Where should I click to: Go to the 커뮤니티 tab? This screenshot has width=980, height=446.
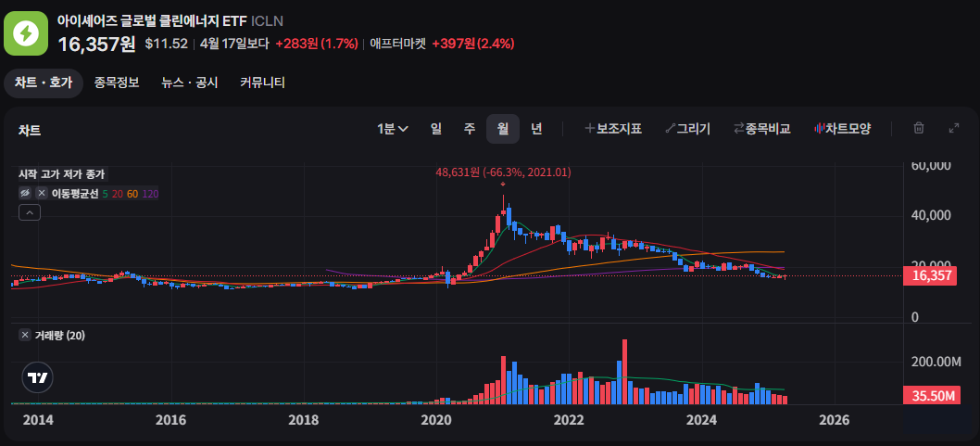pos(262,83)
